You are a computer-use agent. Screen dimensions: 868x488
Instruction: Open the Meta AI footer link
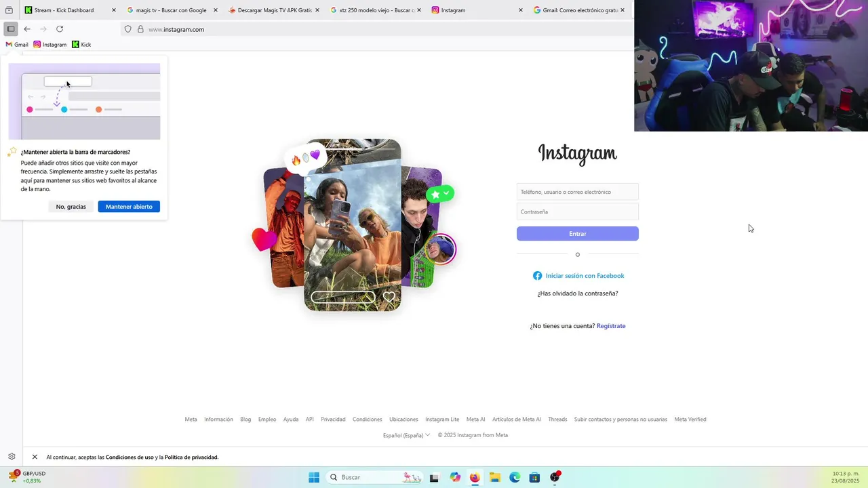pos(475,420)
